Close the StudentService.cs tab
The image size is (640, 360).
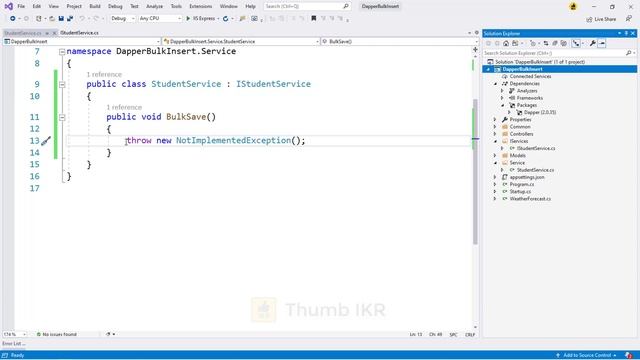tap(54, 33)
